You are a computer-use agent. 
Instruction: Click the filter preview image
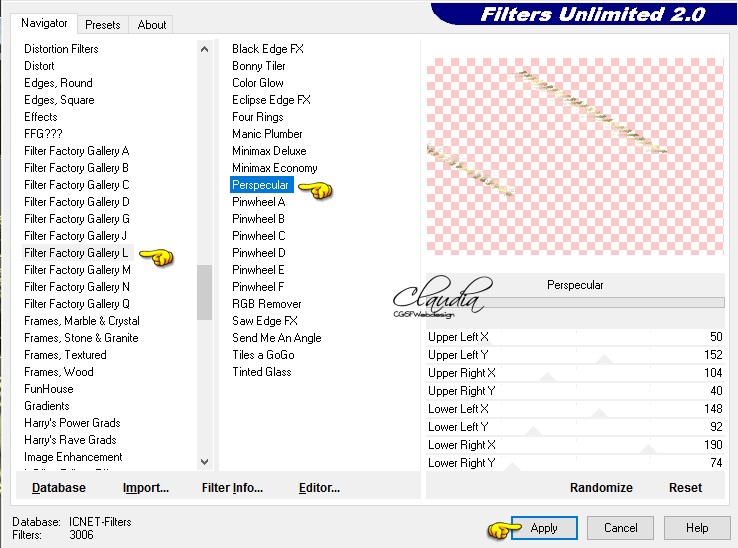click(575, 156)
